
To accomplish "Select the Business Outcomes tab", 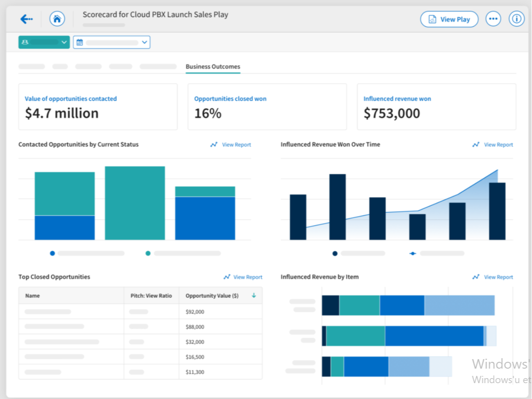I will [213, 67].
